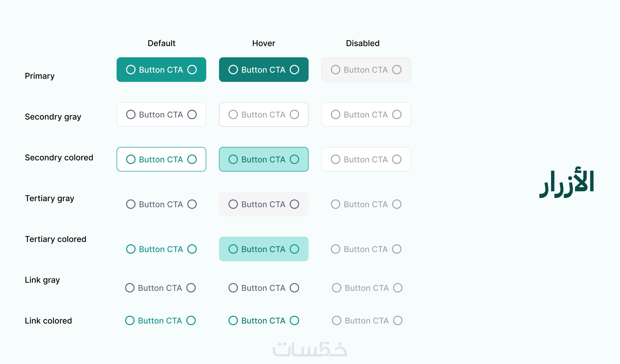Click right circle icon in Link gray hover button
Image resolution: width=620 pixels, height=364 pixels.
tap(294, 288)
